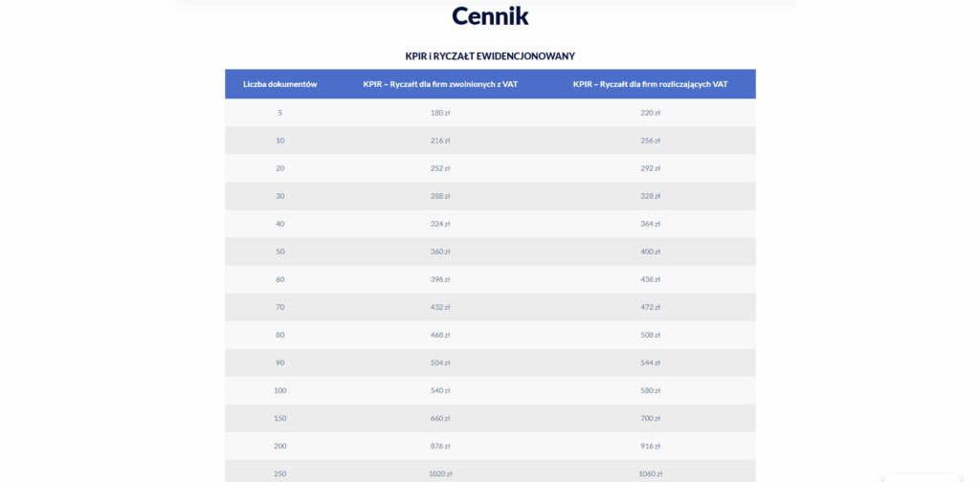Click the 364 zł price cell
The image size is (980, 482).
coord(650,224)
